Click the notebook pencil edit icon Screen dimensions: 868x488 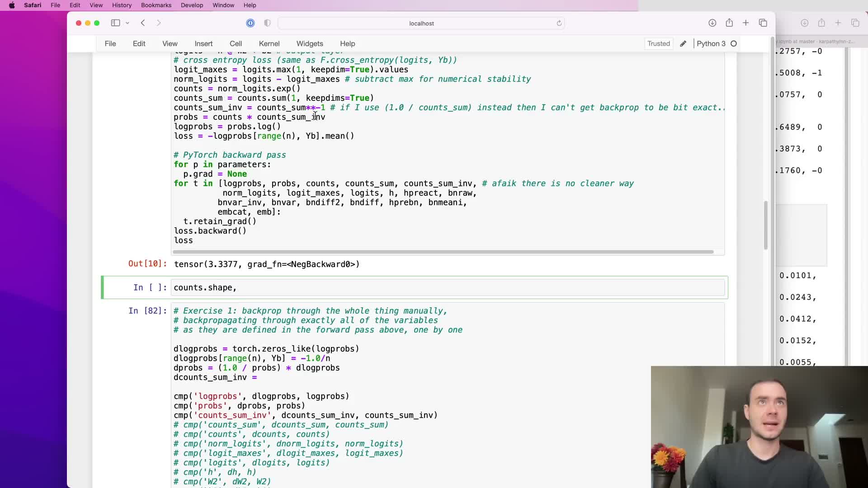pyautogui.click(x=683, y=44)
